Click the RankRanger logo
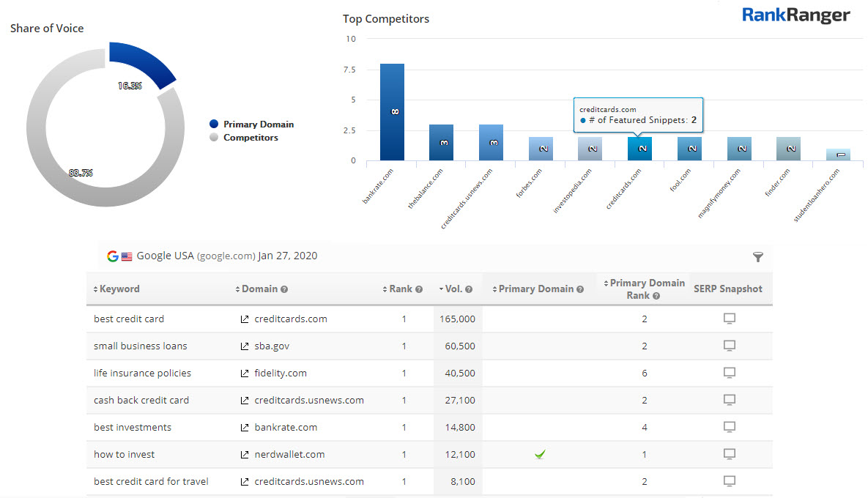The height and width of the screenshot is (498, 868). click(x=795, y=15)
